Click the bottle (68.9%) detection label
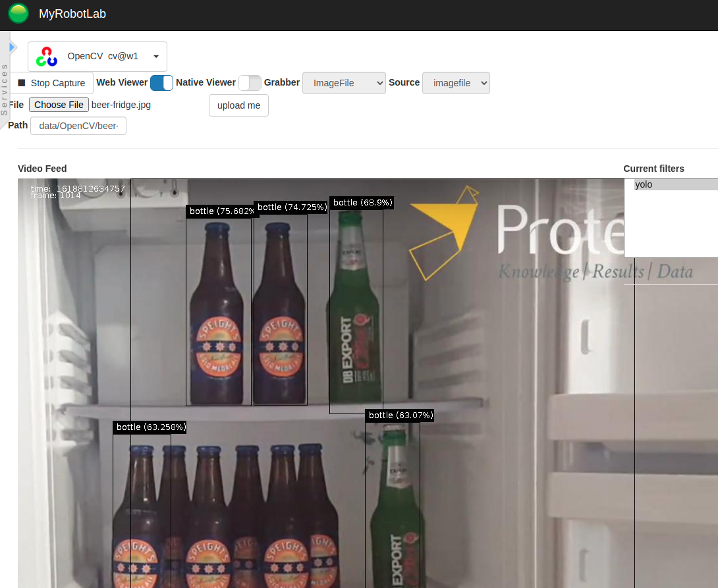The image size is (718, 588). tap(363, 203)
